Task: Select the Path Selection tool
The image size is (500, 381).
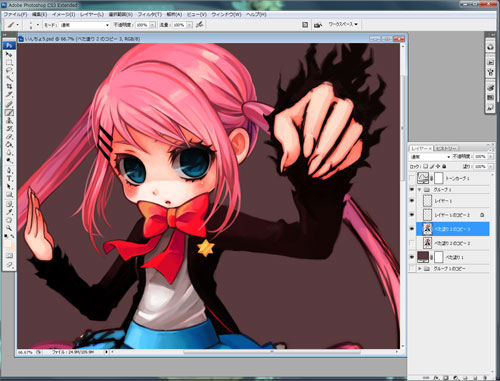Action: (x=9, y=186)
